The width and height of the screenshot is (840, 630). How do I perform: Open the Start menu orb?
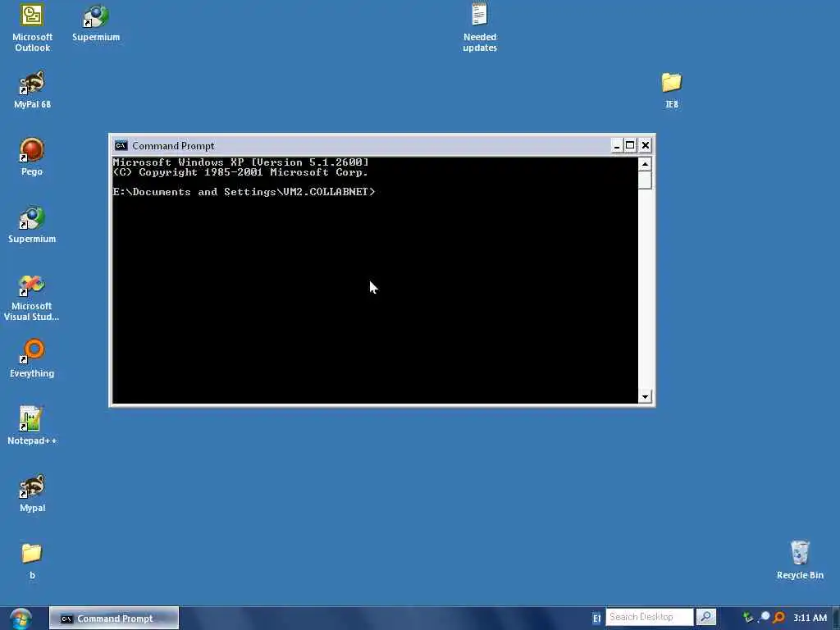pyautogui.click(x=21, y=619)
